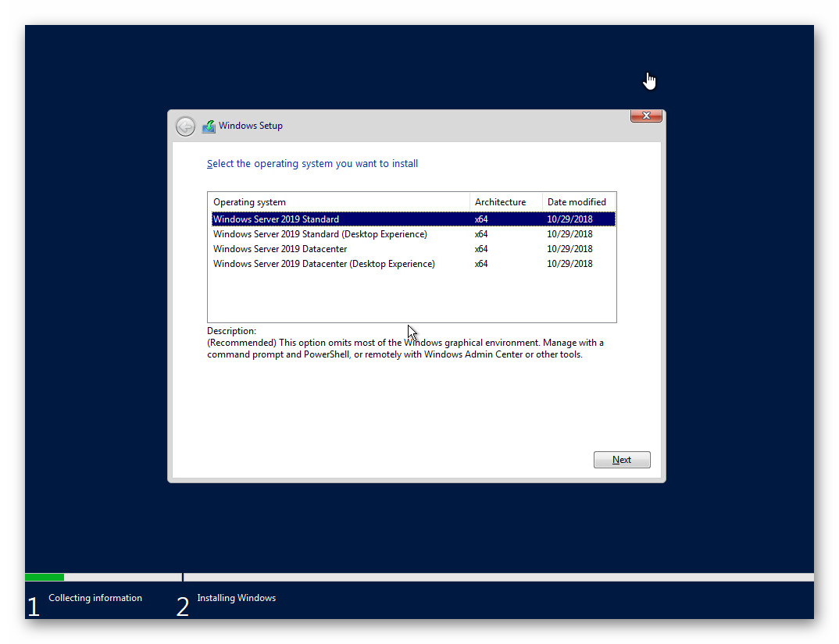Click the Windows Setup logo icon
This screenshot has height=644, width=839.
click(x=209, y=125)
